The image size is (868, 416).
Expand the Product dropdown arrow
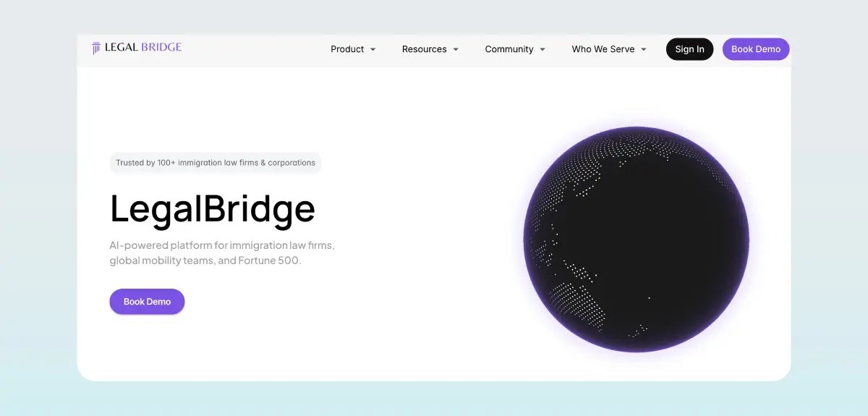(x=373, y=50)
